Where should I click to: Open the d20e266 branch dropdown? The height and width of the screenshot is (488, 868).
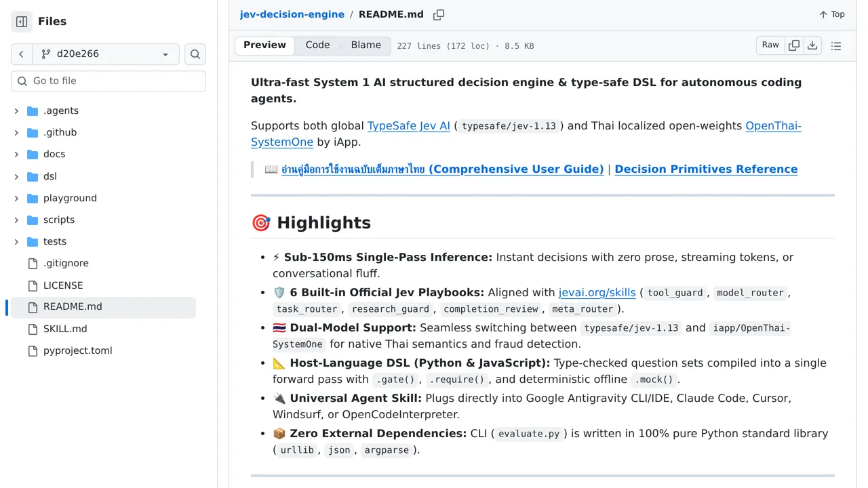(106, 54)
